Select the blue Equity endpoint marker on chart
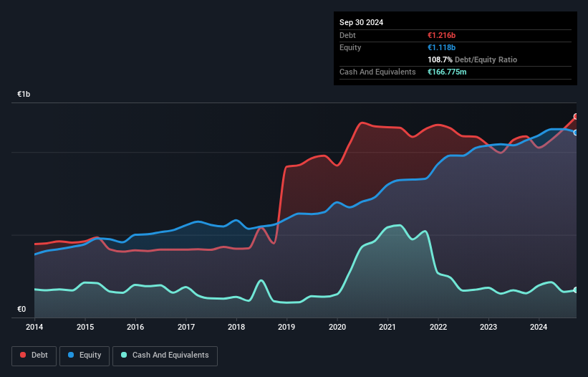This screenshot has height=377, width=588. pos(576,133)
